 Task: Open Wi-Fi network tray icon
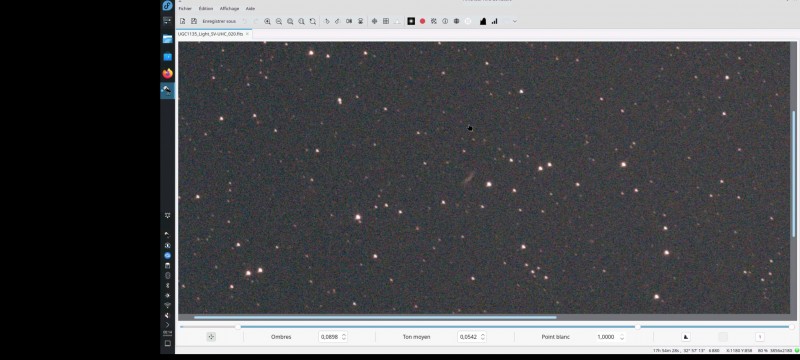167,305
